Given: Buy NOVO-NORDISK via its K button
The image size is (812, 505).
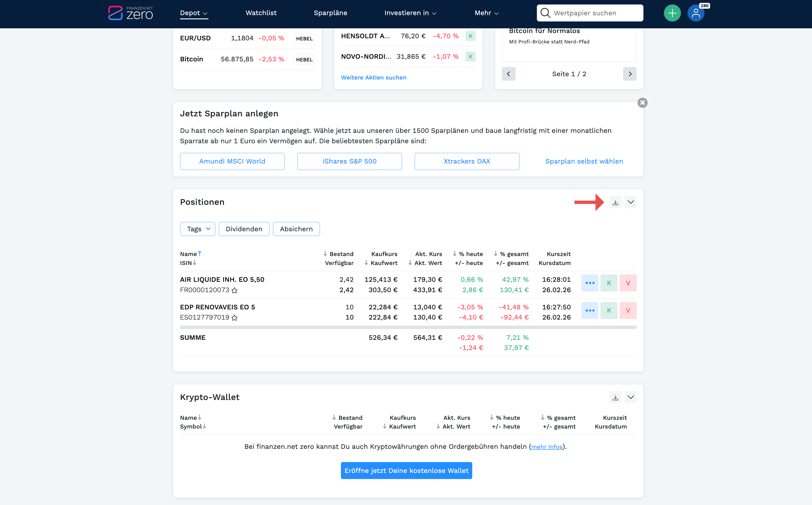Looking at the screenshot, I should click(x=470, y=56).
